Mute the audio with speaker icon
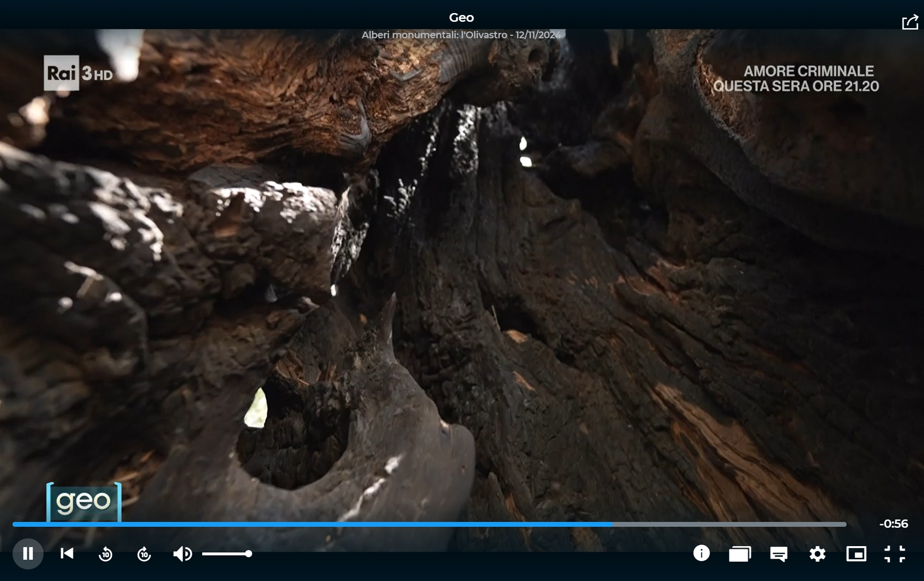The height and width of the screenshot is (581, 924). (182, 554)
